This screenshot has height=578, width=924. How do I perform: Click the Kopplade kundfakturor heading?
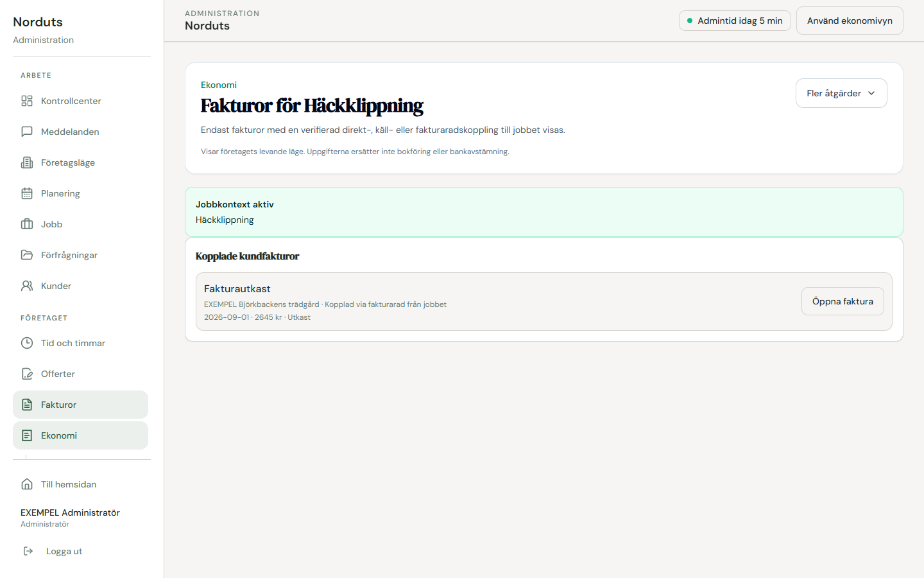[x=247, y=256]
